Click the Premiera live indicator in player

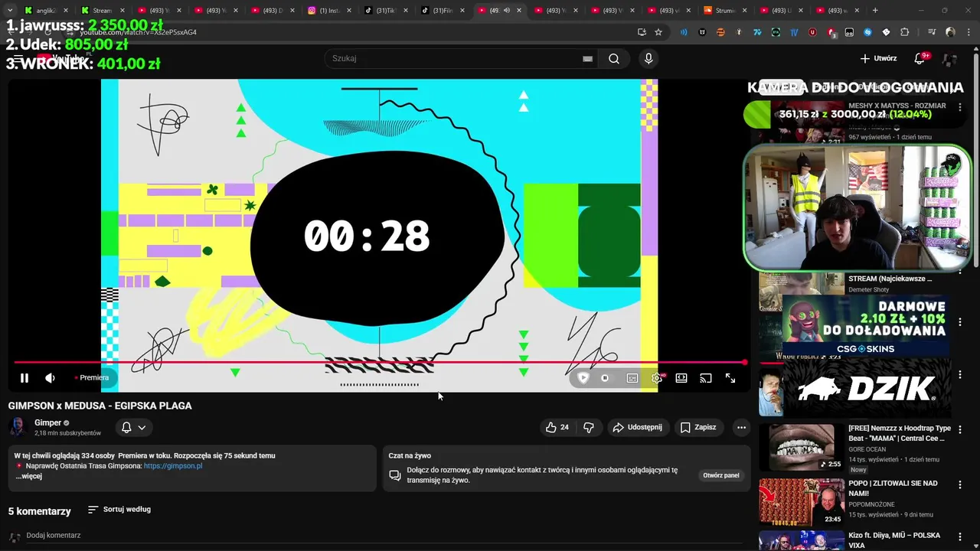pos(92,378)
